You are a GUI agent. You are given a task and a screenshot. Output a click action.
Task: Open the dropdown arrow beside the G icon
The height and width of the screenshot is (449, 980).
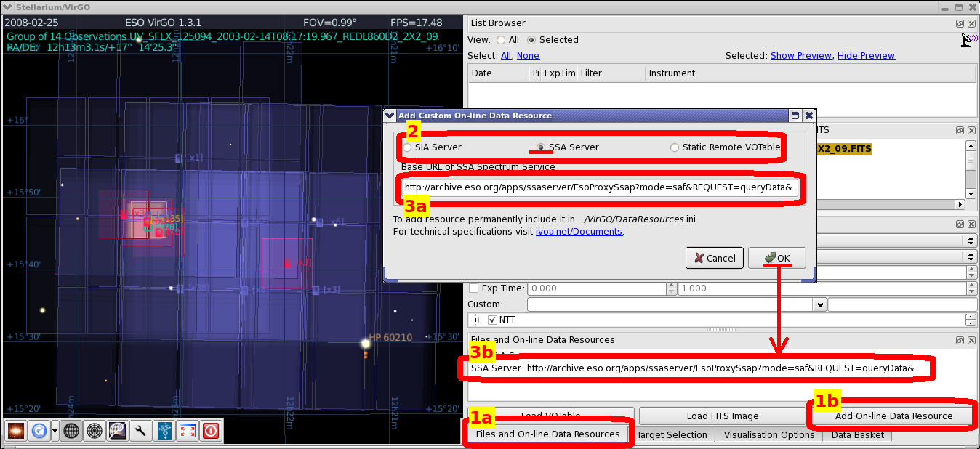coord(55,431)
